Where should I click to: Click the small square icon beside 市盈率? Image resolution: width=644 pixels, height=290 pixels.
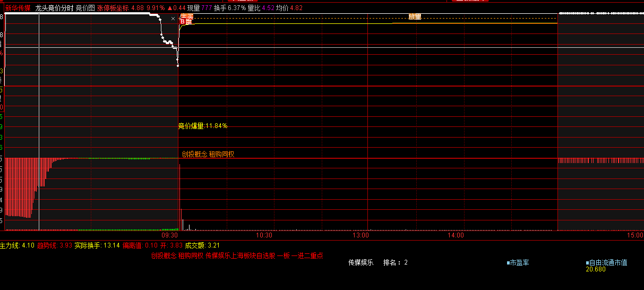(x=508, y=263)
